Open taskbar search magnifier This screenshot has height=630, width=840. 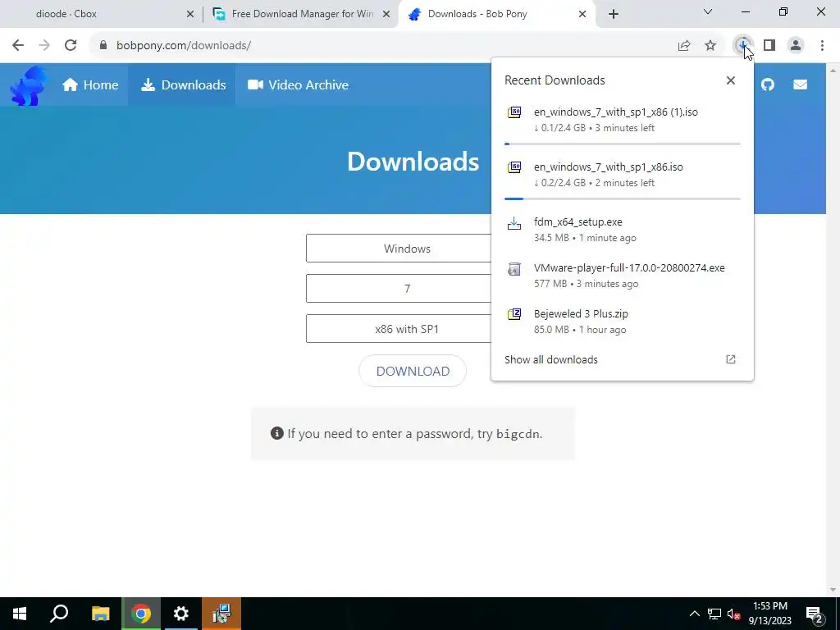[x=59, y=614]
